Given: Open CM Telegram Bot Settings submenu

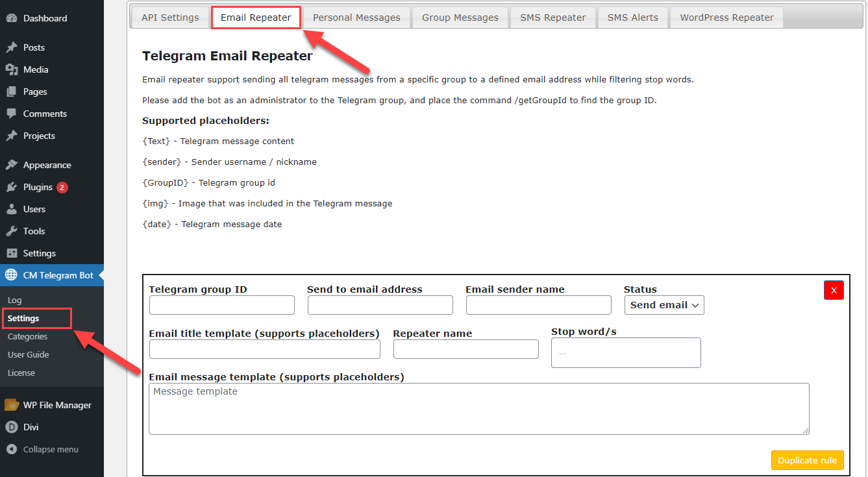Looking at the screenshot, I should coord(23,319).
